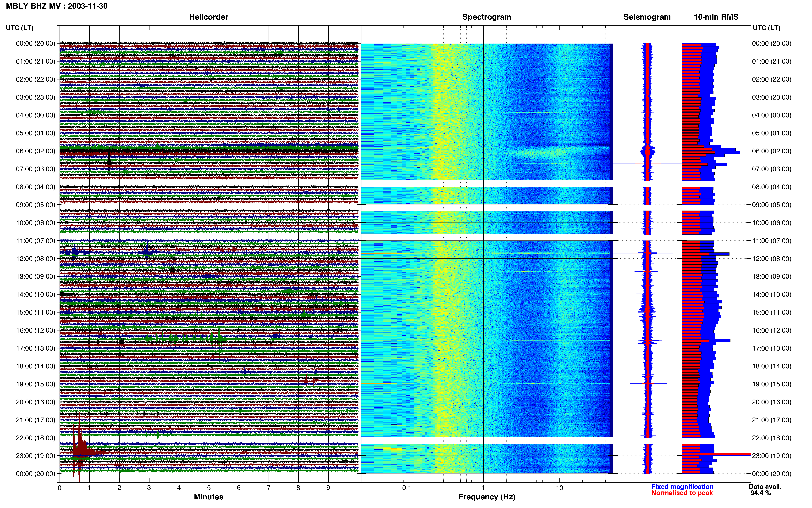Select 14:00 (10:00) on the RMS time axis
The width and height of the screenshot is (812, 508).
(x=772, y=295)
